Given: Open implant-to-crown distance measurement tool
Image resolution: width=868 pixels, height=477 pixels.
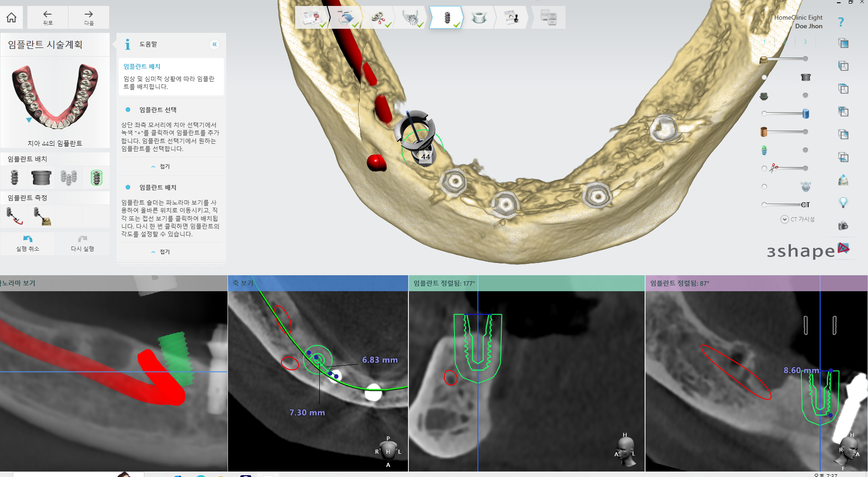Looking at the screenshot, I should (x=42, y=216).
